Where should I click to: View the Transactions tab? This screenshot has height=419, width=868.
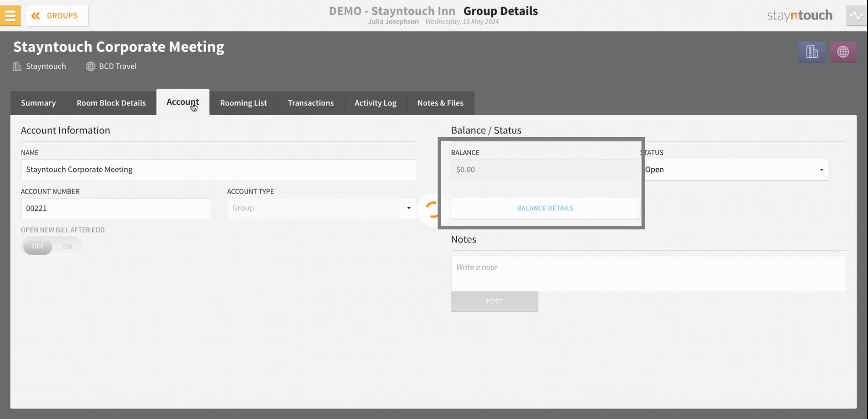click(x=311, y=103)
